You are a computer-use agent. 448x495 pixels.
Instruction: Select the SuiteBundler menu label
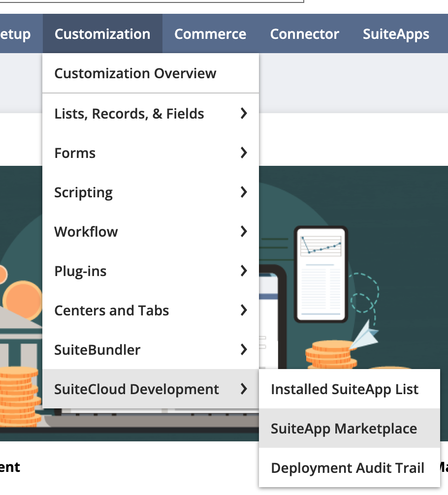pyautogui.click(x=97, y=350)
